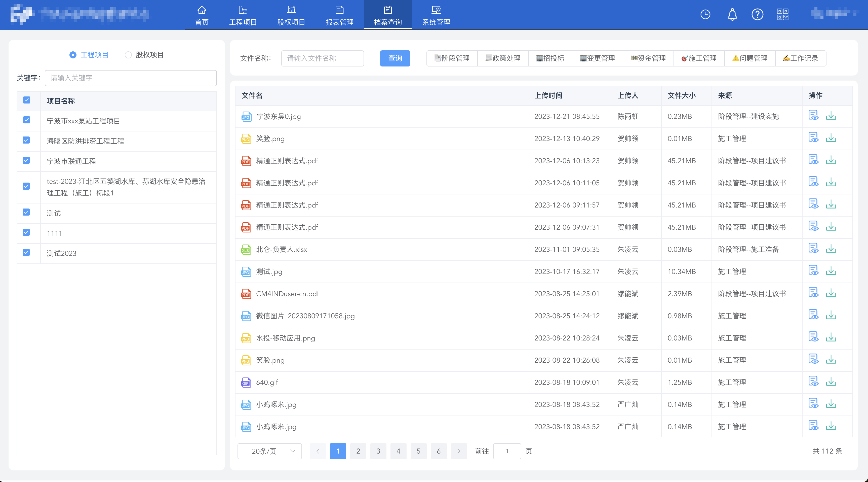Uncheck the test-2023-江北区 project checkbox
868x482 pixels.
pos(26,186)
